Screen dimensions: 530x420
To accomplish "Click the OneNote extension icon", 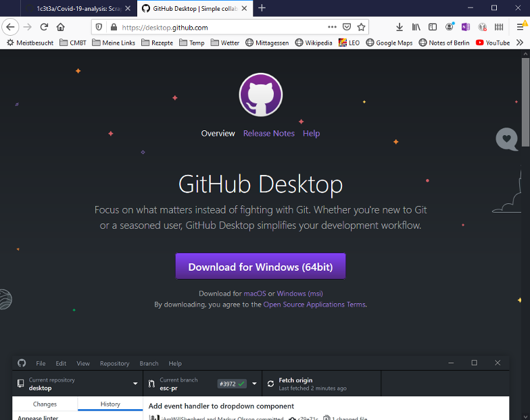I will click(466, 27).
